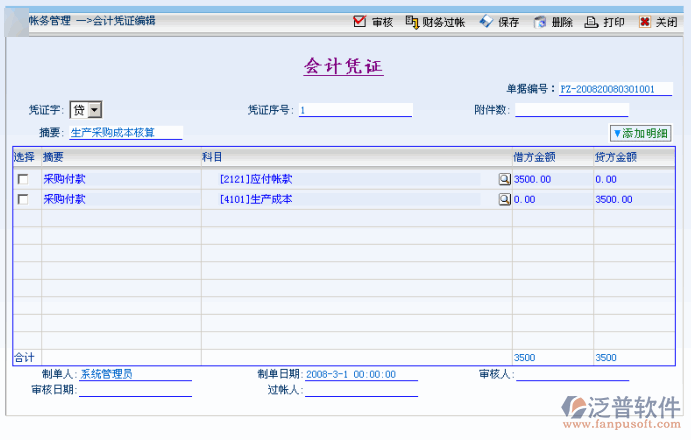The image size is (691, 440).
Task: Tick the checkbox for the 生产成本 row
Action: [23, 199]
